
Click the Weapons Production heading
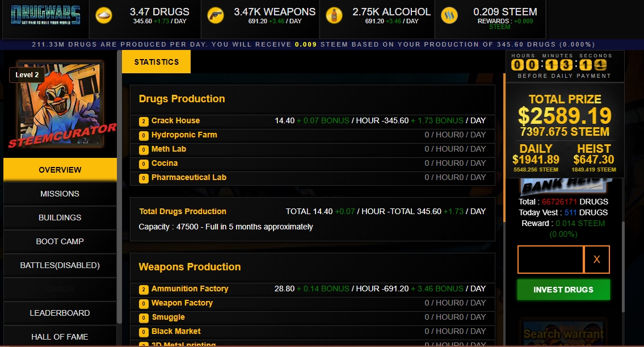[x=190, y=267]
